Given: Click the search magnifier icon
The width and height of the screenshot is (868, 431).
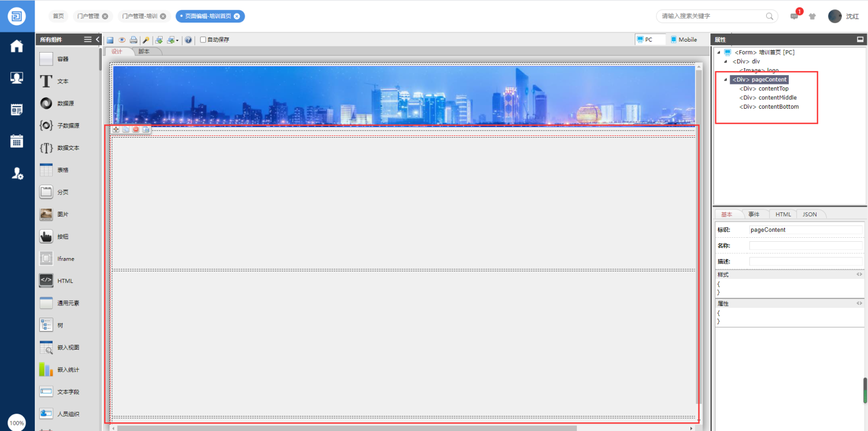Looking at the screenshot, I should tap(770, 16).
